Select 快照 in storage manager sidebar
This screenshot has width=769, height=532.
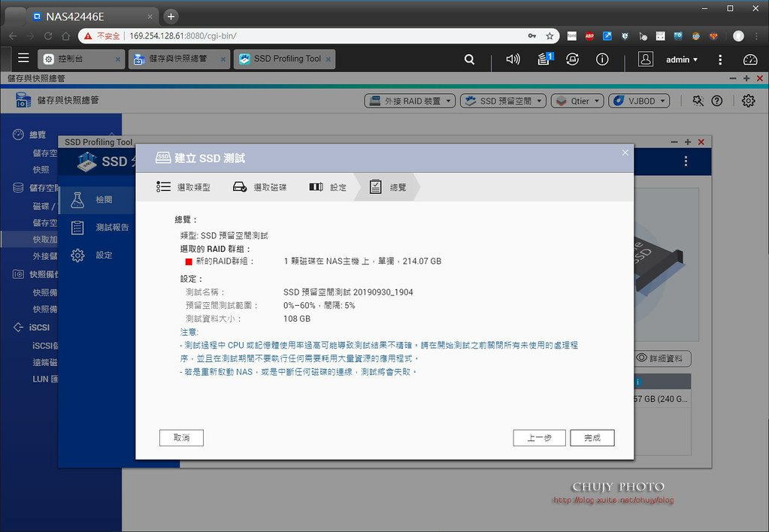coord(41,170)
